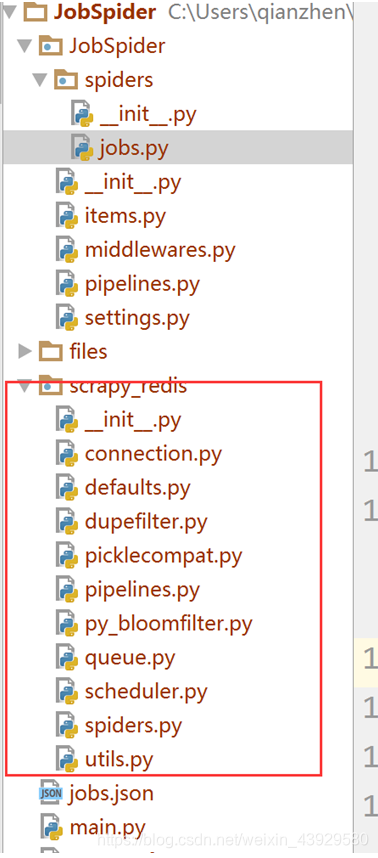Select pipelines.py inside the scrapy_redis folder
Screen dimensions: 378x858
142,589
